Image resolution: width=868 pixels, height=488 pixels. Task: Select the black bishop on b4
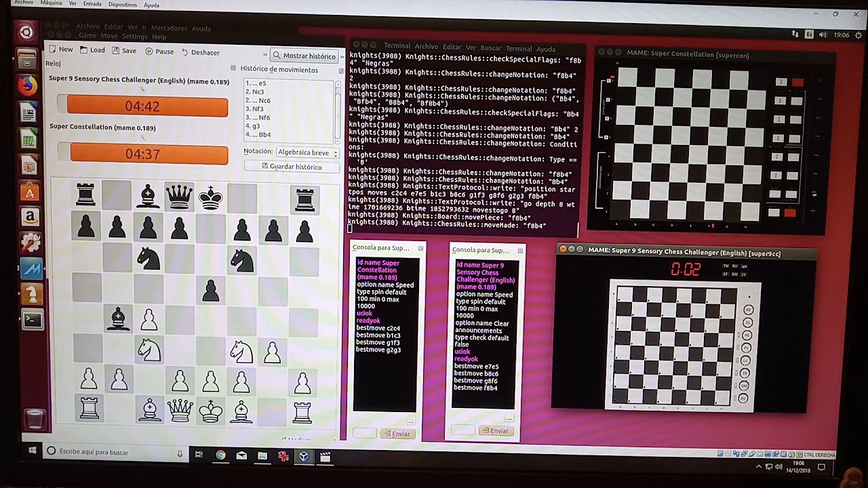pos(119,318)
